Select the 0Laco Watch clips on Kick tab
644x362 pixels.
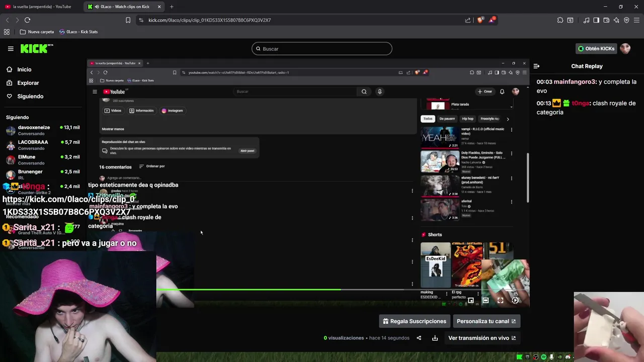[x=125, y=7]
